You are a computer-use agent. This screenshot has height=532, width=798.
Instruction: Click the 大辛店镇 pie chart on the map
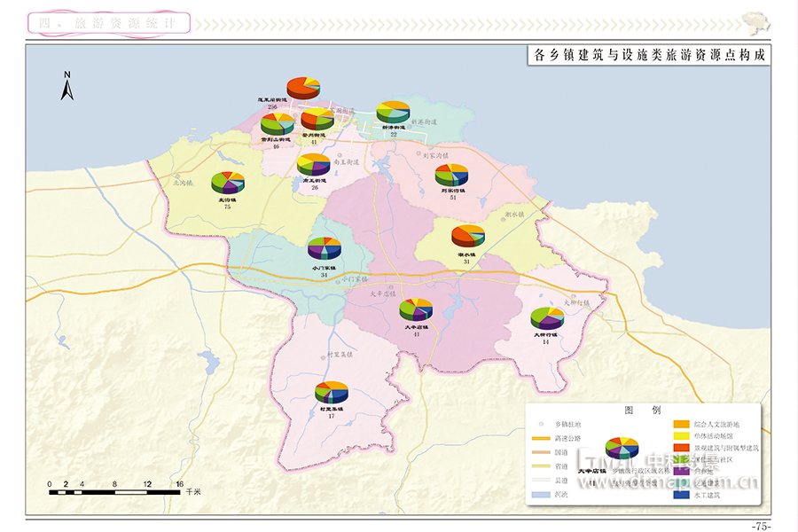tap(416, 309)
